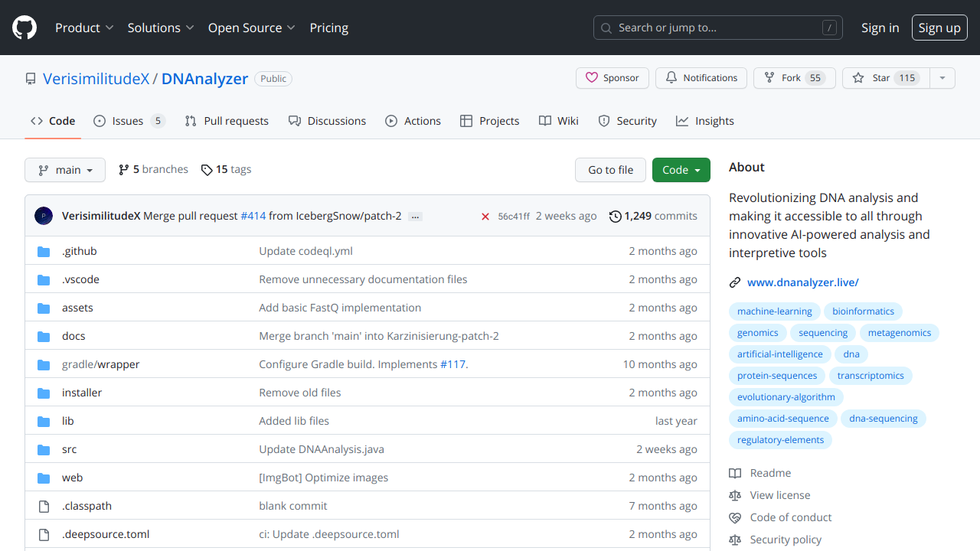Click the .vscode folder icon
Screen dimensions: 980x551
[44, 279]
